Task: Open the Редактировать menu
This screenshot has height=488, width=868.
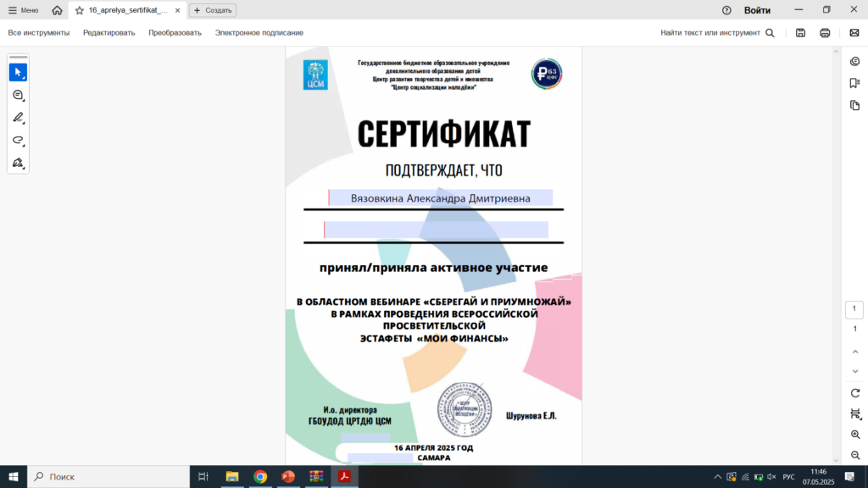Action: pyautogui.click(x=109, y=33)
